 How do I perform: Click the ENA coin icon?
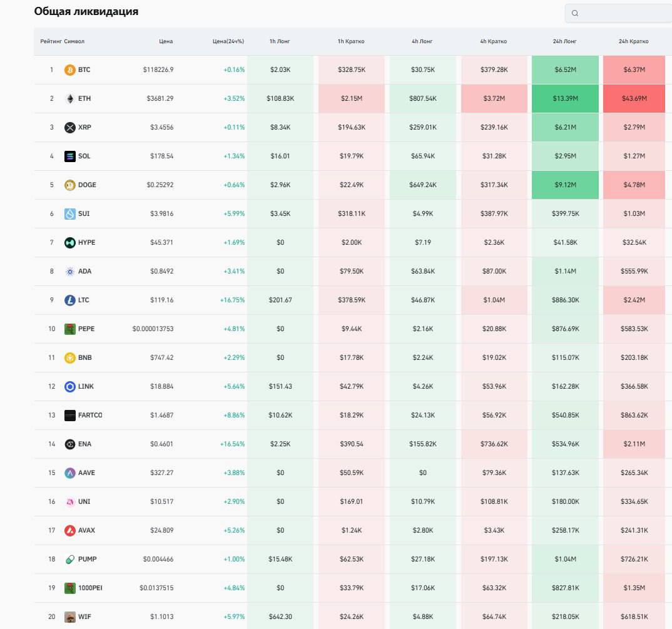click(70, 444)
